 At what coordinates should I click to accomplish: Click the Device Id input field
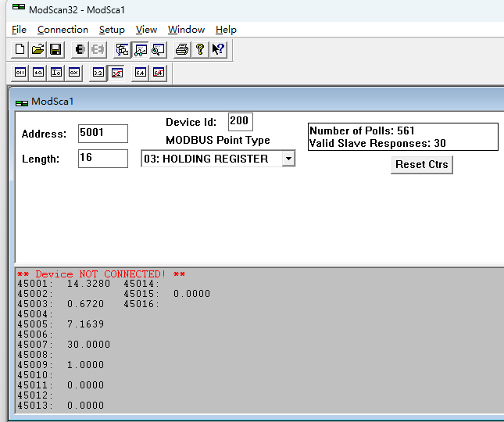tap(240, 122)
